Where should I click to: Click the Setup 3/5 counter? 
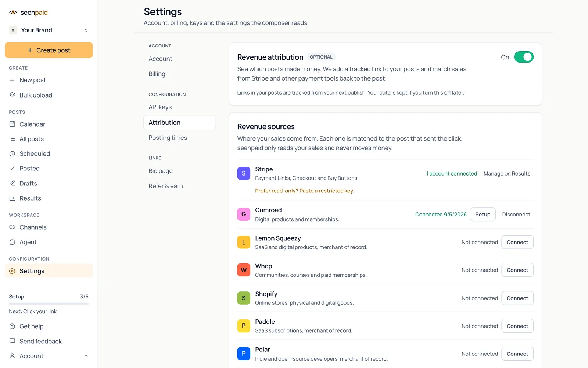click(84, 297)
